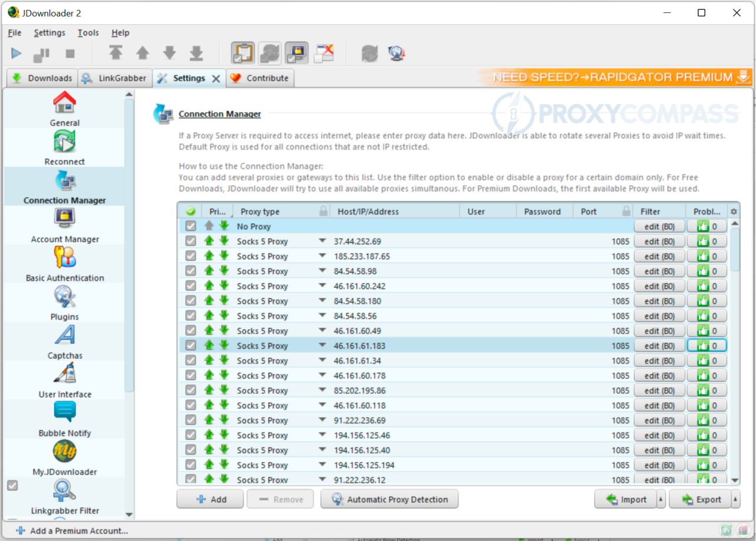Start downloads with the play icon

pyautogui.click(x=16, y=53)
